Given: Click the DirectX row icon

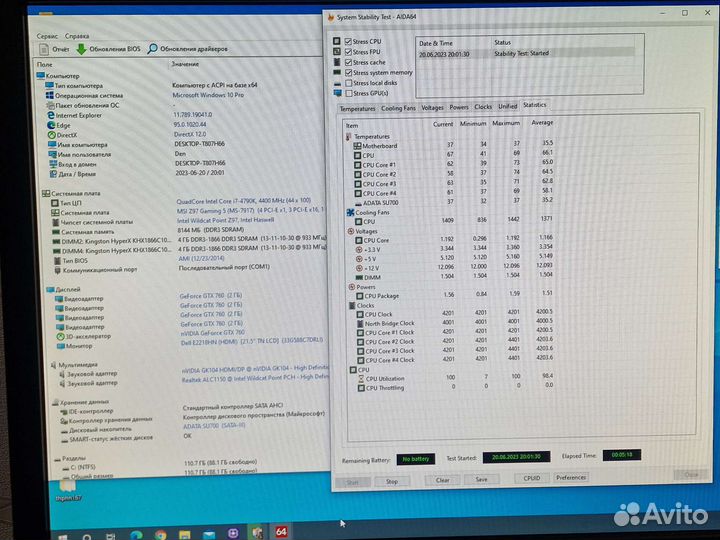Looking at the screenshot, I should click(51, 135).
